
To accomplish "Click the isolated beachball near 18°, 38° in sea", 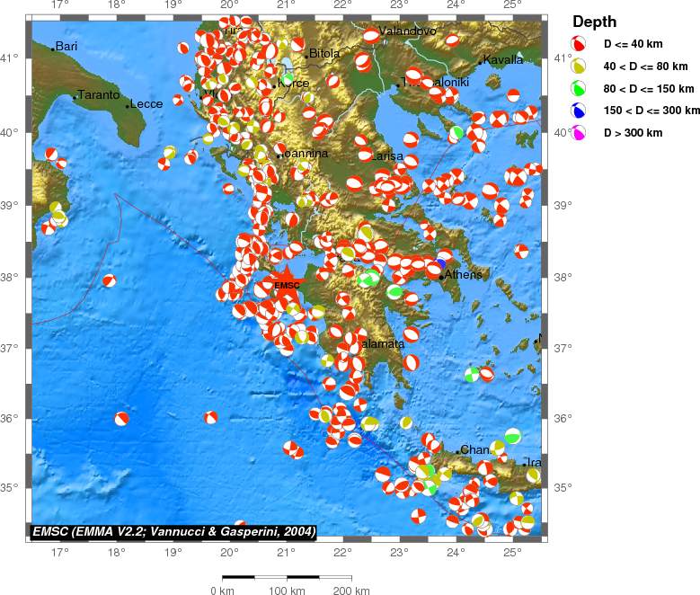I will [109, 280].
